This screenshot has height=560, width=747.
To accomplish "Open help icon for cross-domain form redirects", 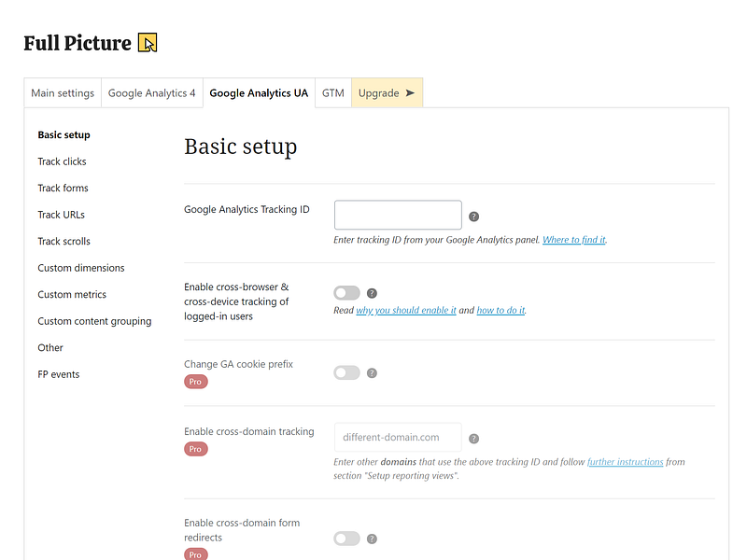I will [x=372, y=539].
